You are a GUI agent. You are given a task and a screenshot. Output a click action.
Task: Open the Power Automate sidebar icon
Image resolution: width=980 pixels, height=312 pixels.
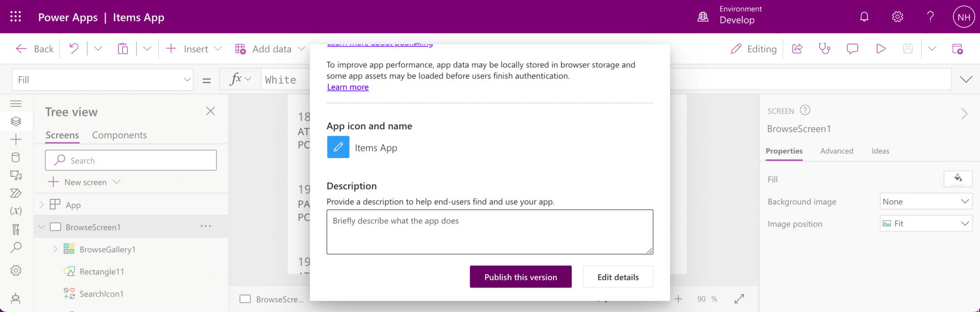(x=16, y=193)
